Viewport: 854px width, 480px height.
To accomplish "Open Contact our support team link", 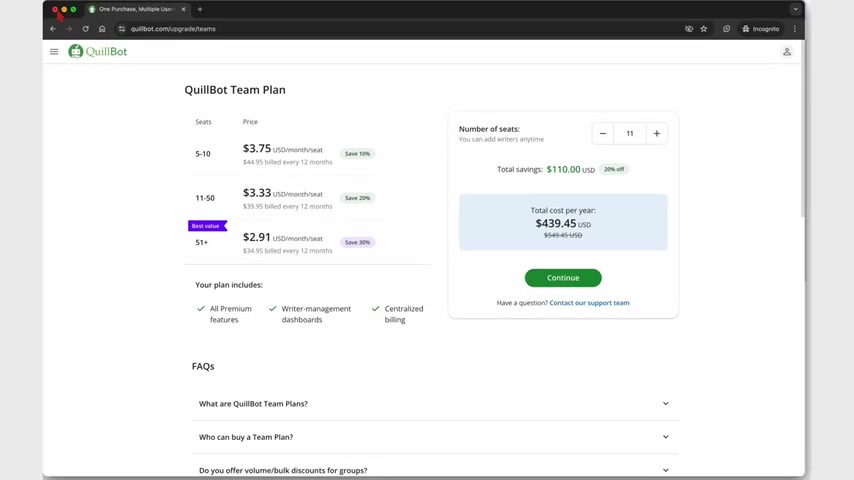I will [x=589, y=303].
